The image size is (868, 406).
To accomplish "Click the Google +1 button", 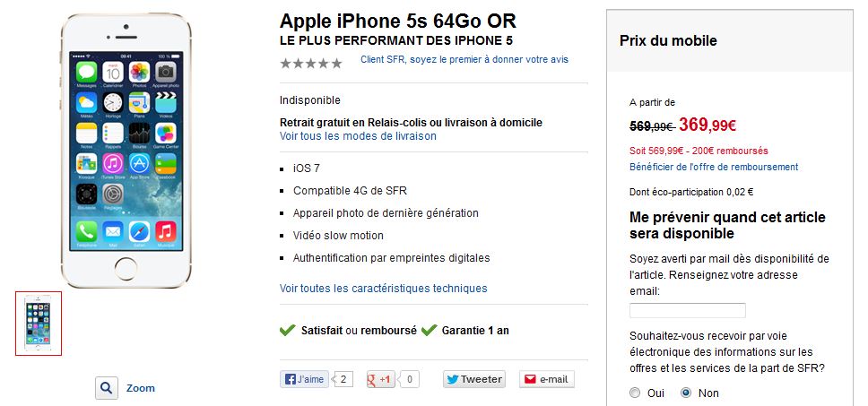I will 381,379.
